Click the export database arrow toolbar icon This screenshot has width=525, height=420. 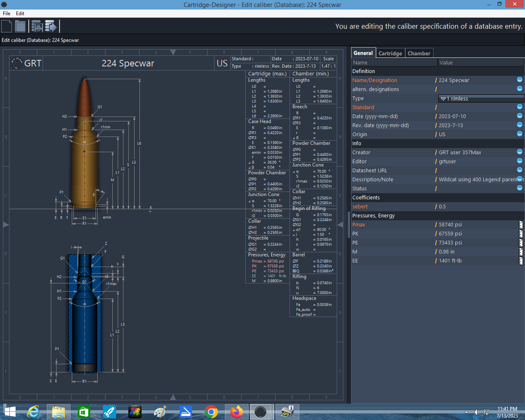51,26
